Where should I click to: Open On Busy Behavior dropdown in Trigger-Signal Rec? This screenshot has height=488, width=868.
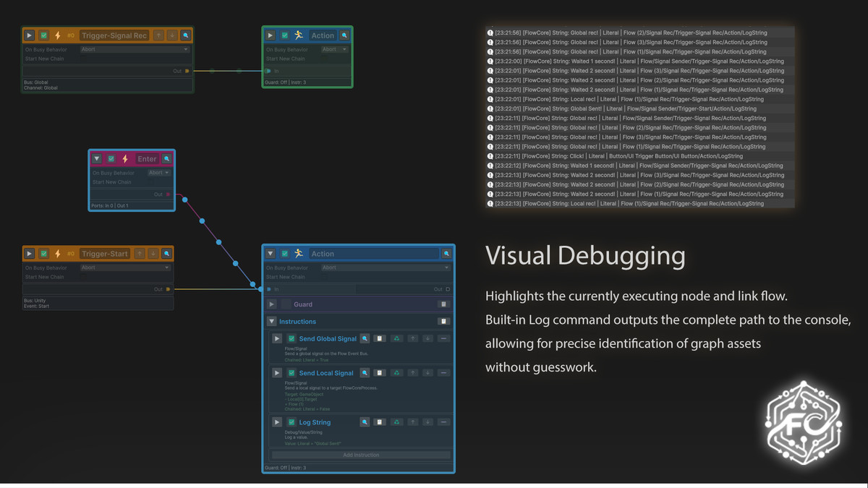click(134, 50)
